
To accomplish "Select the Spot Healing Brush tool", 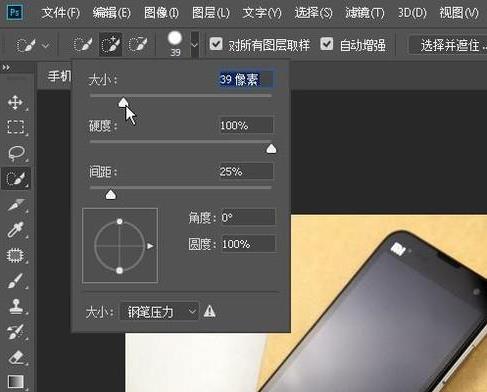I will tap(15, 255).
